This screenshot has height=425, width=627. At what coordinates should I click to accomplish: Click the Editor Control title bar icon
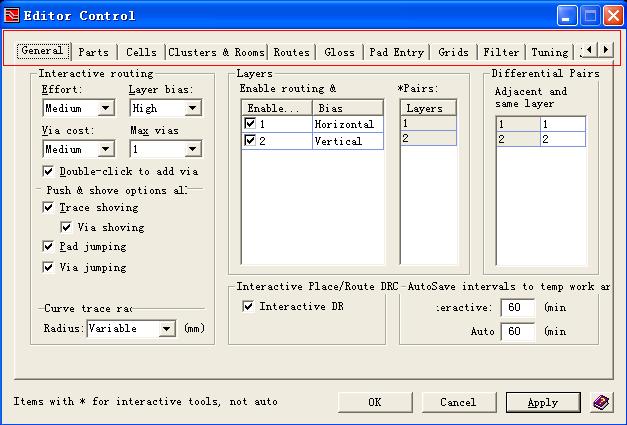tap(13, 15)
